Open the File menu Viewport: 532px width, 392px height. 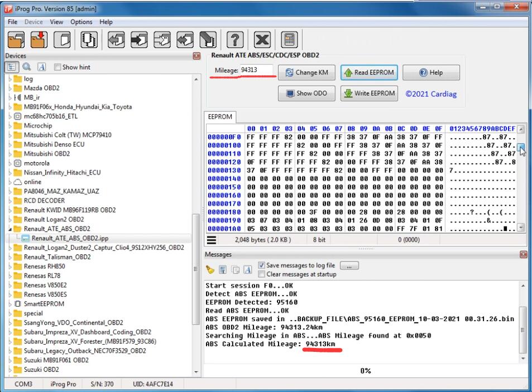(12, 22)
